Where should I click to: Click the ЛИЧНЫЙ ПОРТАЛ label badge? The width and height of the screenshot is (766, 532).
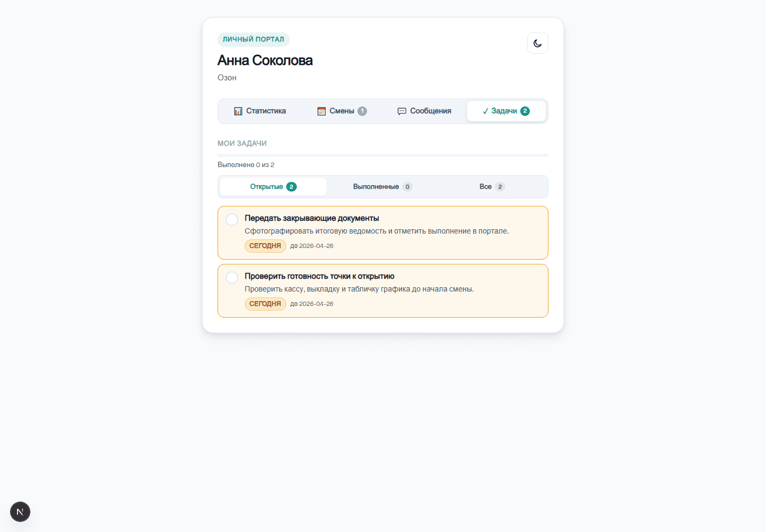coord(254,39)
